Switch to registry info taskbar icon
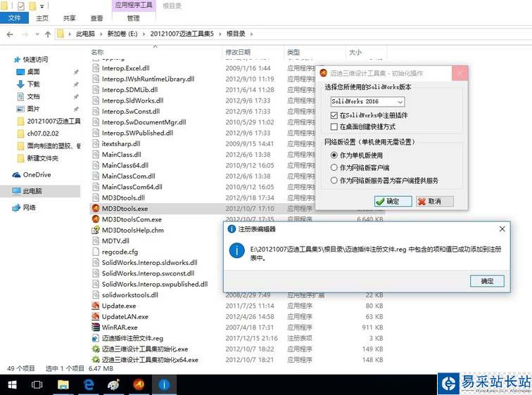Screen dimensions: 532x395 (x=164, y=385)
